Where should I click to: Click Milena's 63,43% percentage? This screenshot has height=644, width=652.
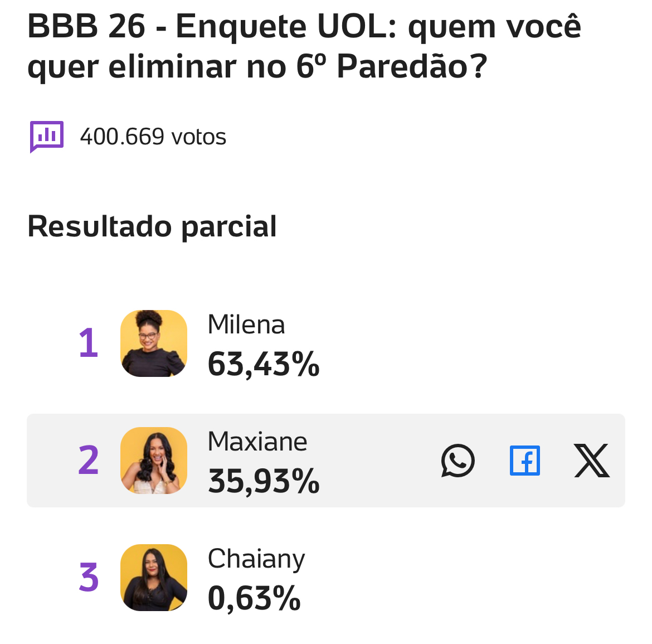tap(264, 364)
